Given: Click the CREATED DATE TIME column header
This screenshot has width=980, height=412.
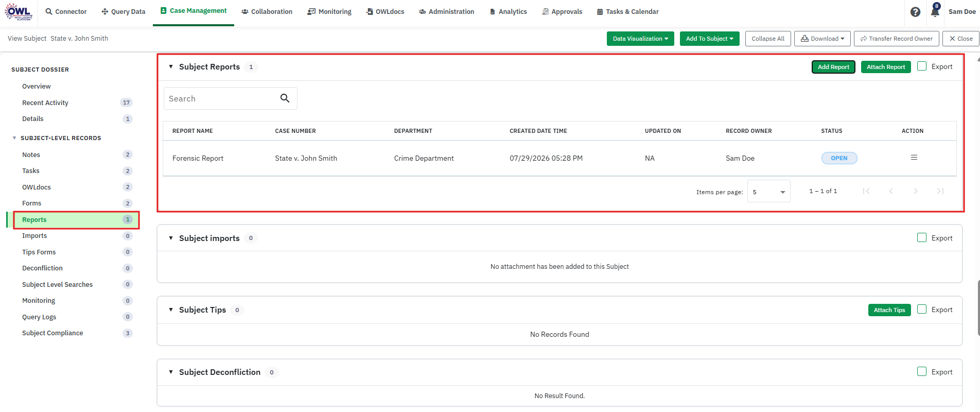Looking at the screenshot, I should tap(538, 131).
